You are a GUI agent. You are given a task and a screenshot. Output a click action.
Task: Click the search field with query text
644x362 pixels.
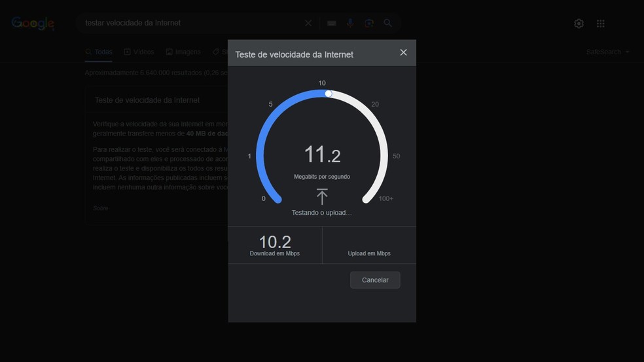[190, 23]
